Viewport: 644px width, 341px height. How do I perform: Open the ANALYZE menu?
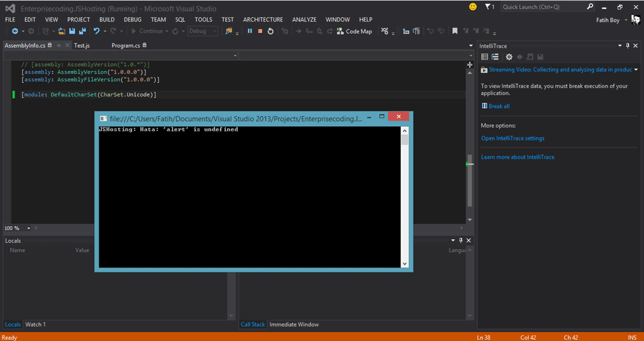(x=304, y=19)
